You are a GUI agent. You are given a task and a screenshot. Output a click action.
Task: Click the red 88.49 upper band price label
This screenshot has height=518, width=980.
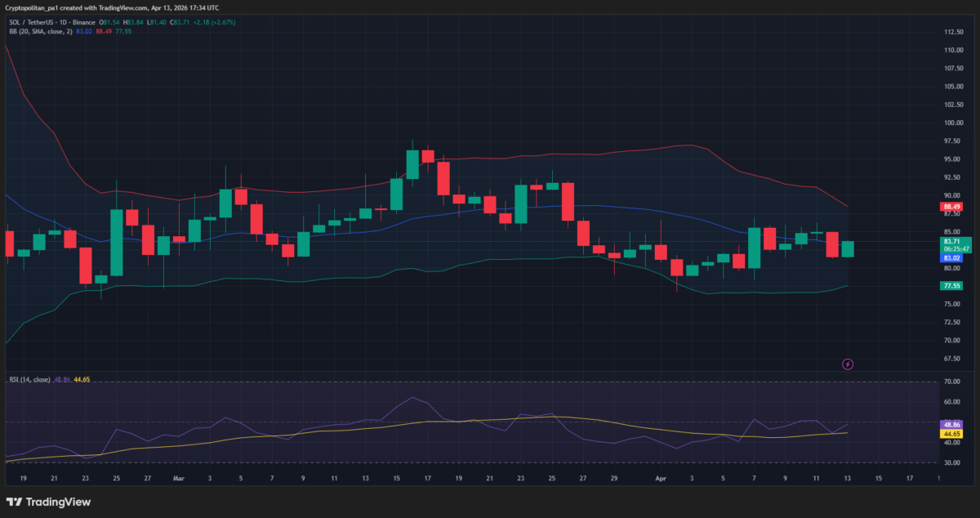pyautogui.click(x=950, y=208)
